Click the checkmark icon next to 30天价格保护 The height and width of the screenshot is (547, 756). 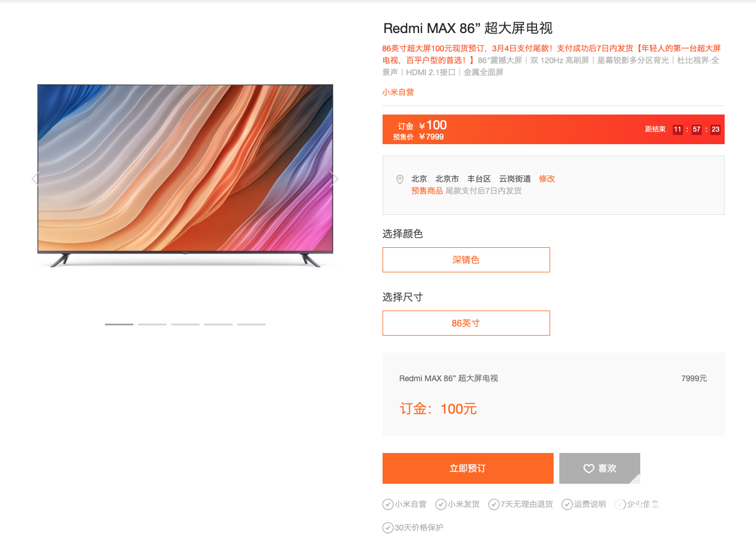tap(388, 528)
